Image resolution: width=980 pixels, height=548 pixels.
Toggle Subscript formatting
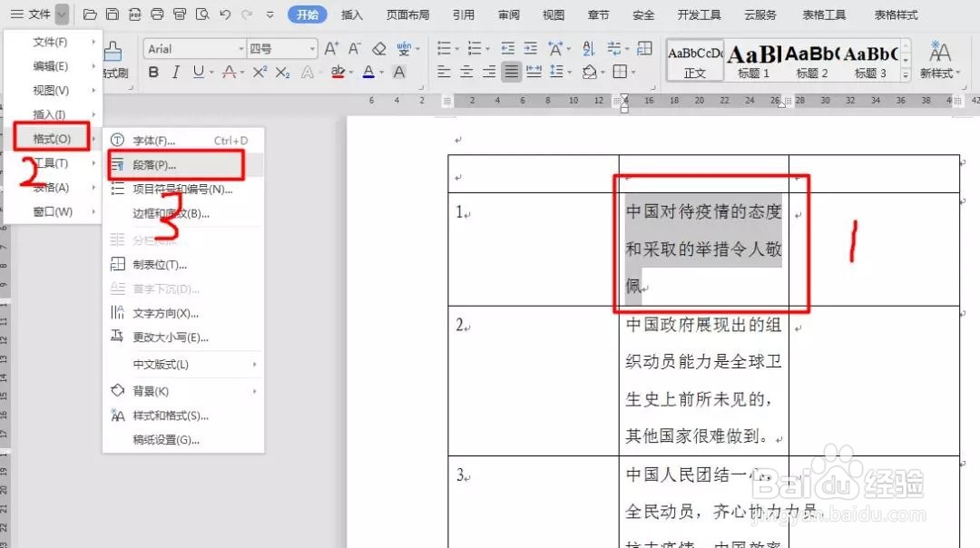[x=282, y=73]
